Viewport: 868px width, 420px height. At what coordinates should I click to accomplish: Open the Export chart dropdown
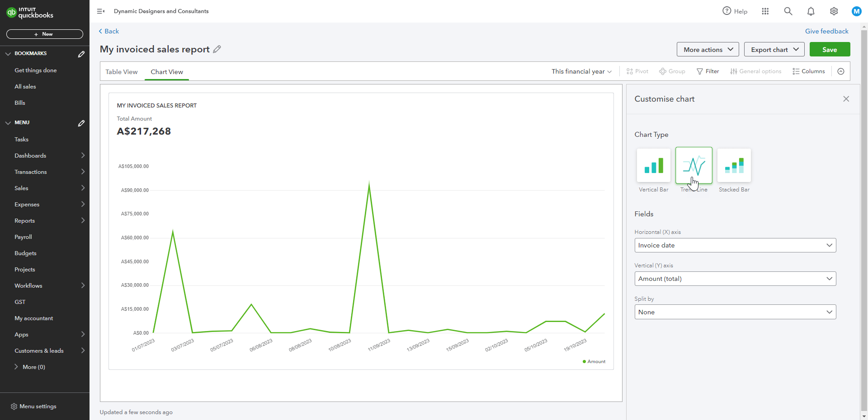[774, 50]
